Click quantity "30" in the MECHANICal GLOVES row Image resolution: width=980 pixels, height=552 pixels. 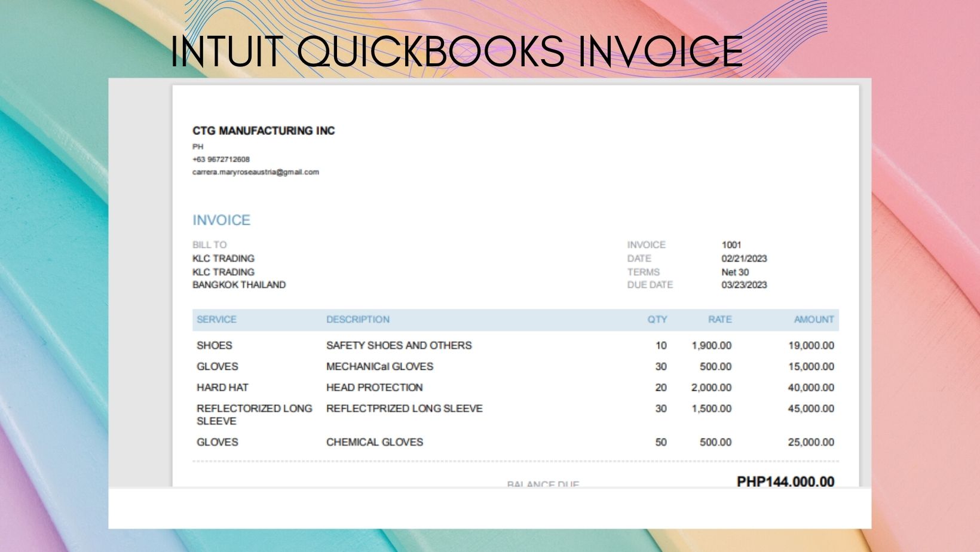(661, 366)
